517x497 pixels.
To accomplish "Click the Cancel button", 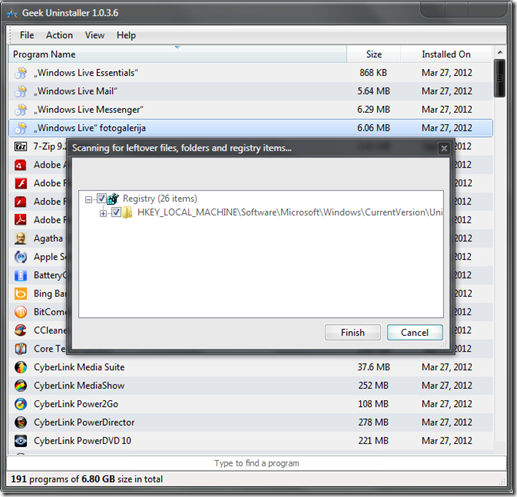I will (415, 332).
